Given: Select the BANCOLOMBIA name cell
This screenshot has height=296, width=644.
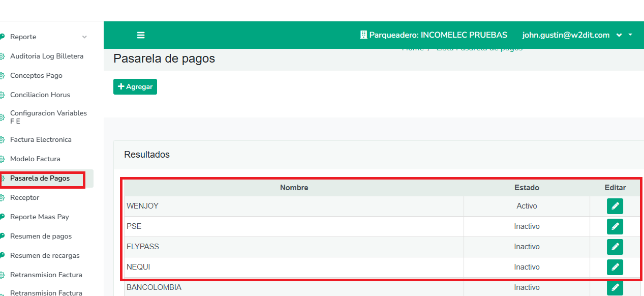Looking at the screenshot, I should tap(294, 287).
